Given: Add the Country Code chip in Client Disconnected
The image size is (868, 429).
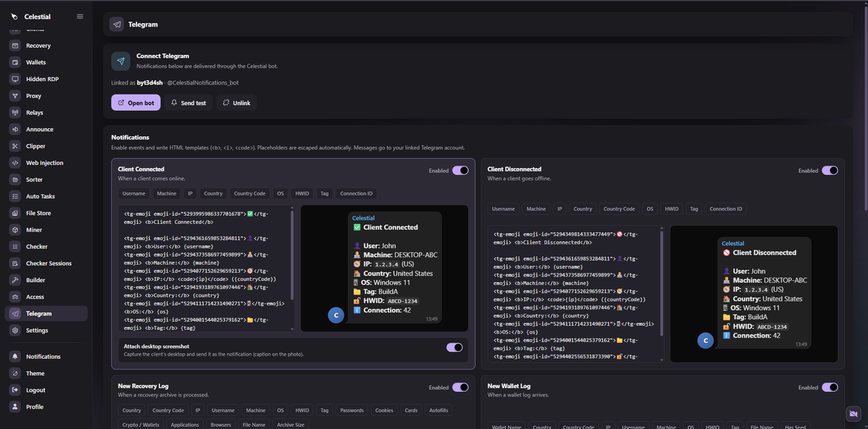Looking at the screenshot, I should [619, 209].
